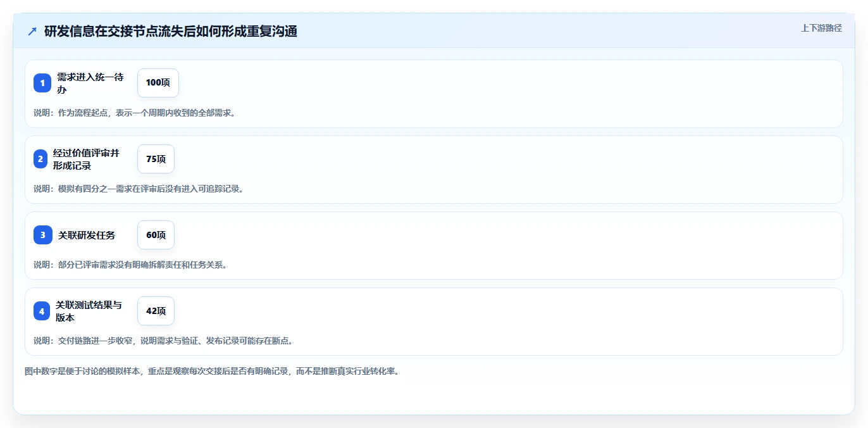Click the 100项 value chip

[158, 83]
